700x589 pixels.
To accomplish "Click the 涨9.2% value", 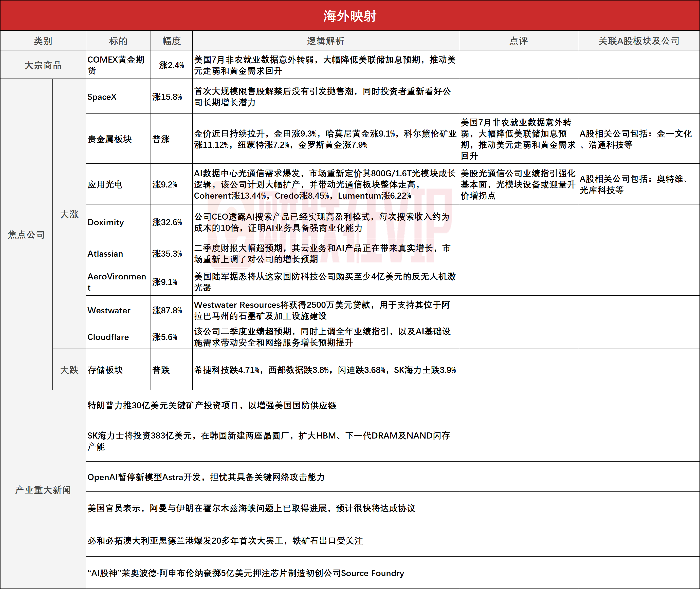I will coord(165,184).
